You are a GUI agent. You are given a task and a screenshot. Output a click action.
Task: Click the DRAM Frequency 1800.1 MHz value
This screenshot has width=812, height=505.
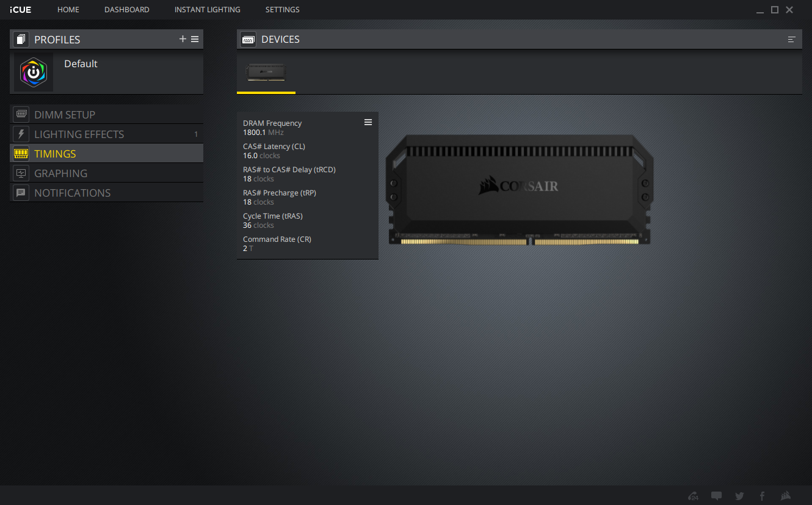point(263,132)
